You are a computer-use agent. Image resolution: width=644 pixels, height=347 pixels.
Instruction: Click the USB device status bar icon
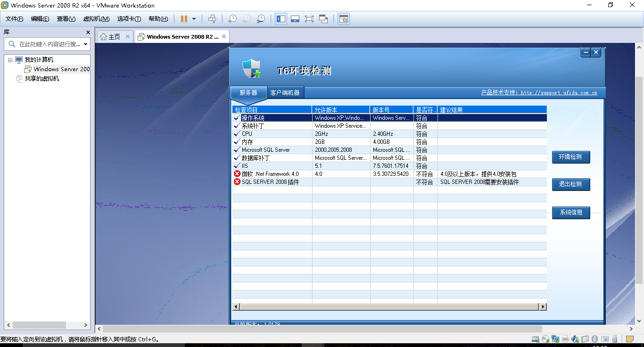click(615, 339)
